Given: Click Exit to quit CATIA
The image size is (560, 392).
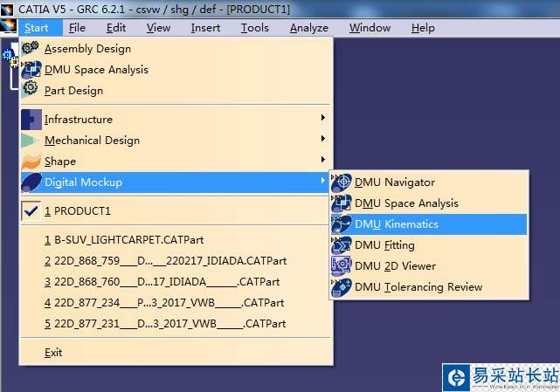Looking at the screenshot, I should pos(176,353).
